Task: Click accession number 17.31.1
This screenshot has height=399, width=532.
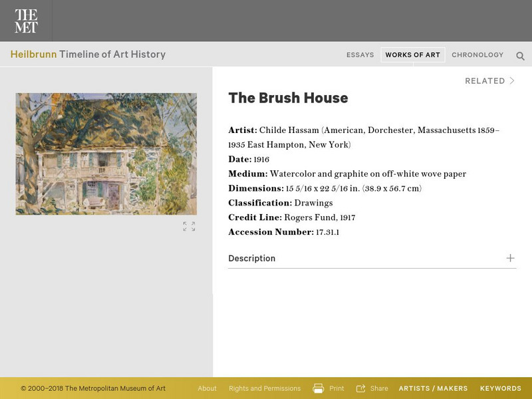Action: [327, 232]
